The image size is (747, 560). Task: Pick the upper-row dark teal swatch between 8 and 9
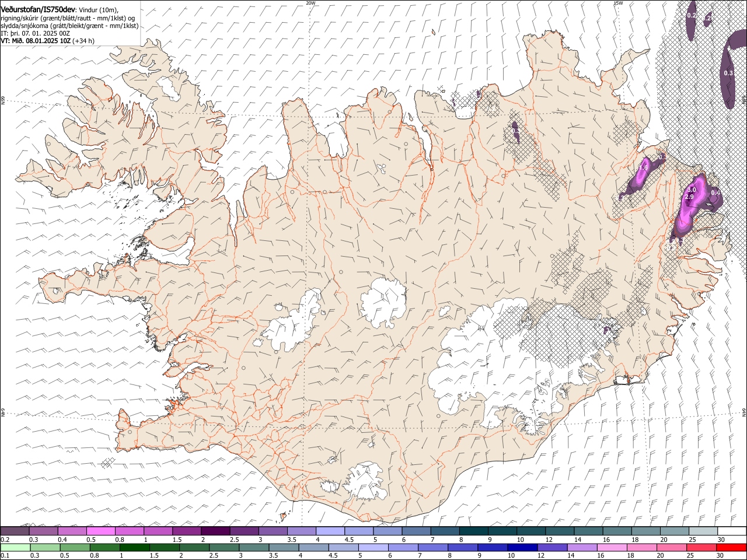coord(473,531)
